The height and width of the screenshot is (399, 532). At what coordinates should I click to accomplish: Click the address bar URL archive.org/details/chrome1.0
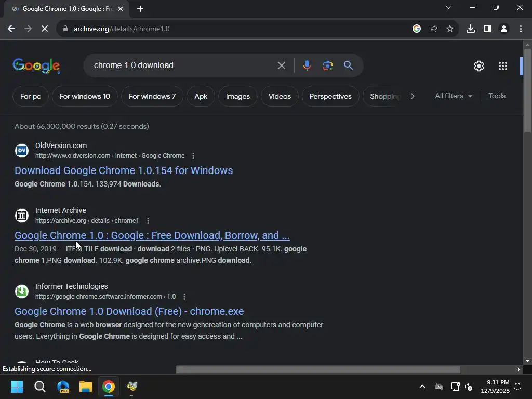(x=122, y=29)
